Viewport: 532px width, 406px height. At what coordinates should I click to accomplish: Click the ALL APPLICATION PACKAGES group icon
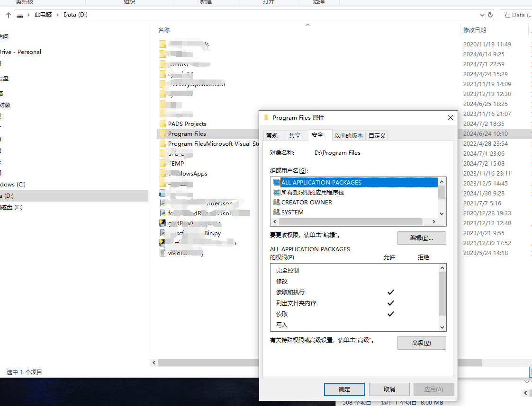click(277, 182)
